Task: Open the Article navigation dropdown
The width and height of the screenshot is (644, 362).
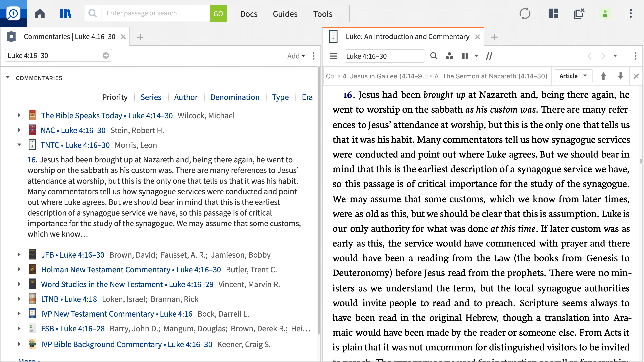Action: pos(573,76)
